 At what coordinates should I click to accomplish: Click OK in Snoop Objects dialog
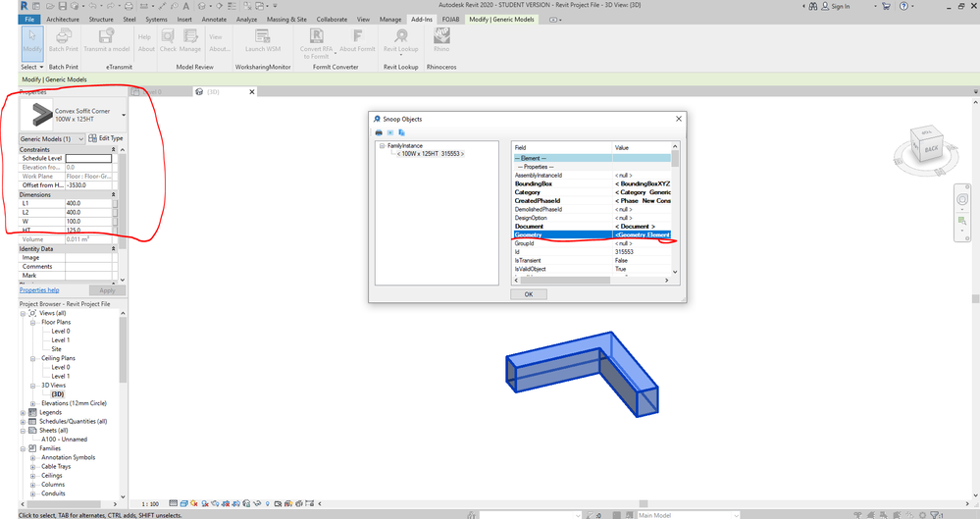pos(529,294)
